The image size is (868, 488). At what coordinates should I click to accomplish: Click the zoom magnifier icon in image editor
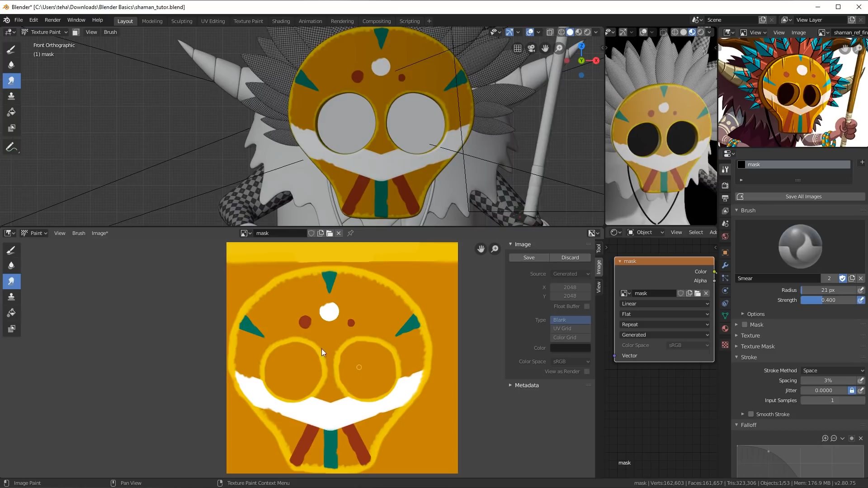495,249
